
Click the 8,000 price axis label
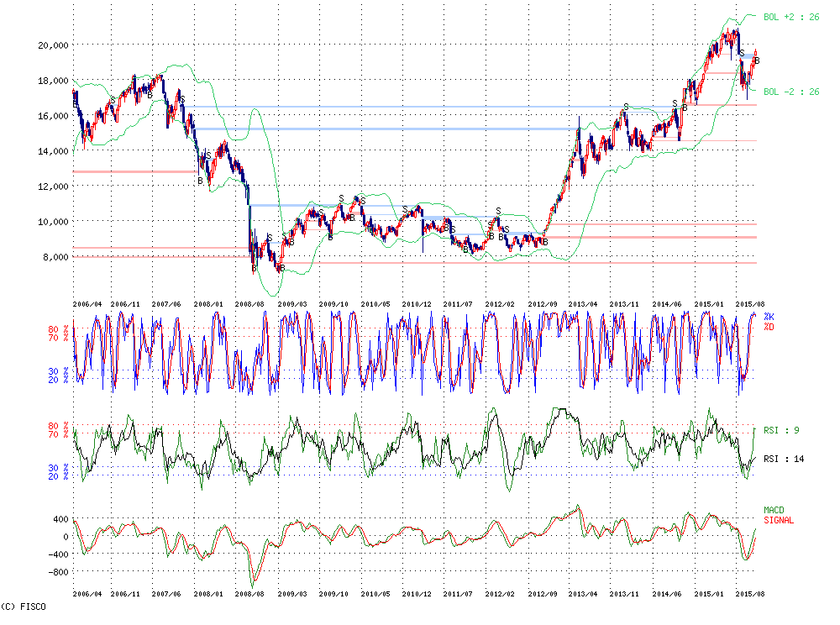point(55,257)
